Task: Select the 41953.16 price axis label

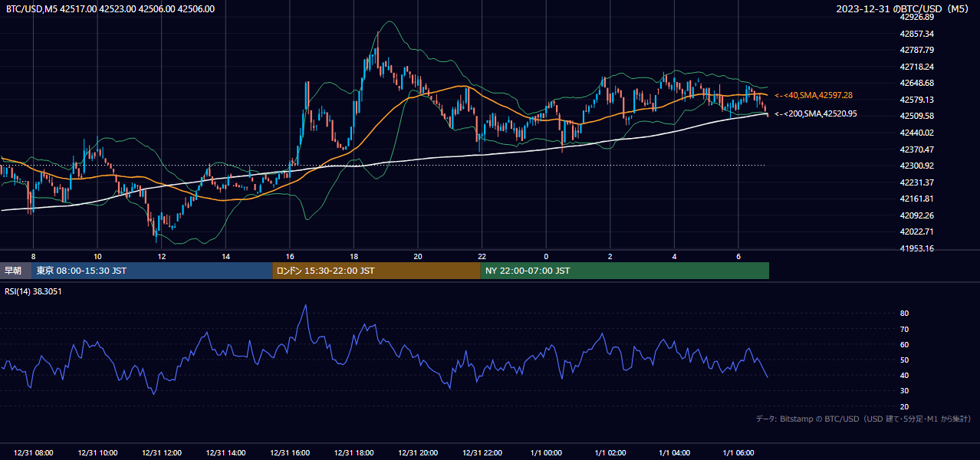Action: pyautogui.click(x=917, y=248)
